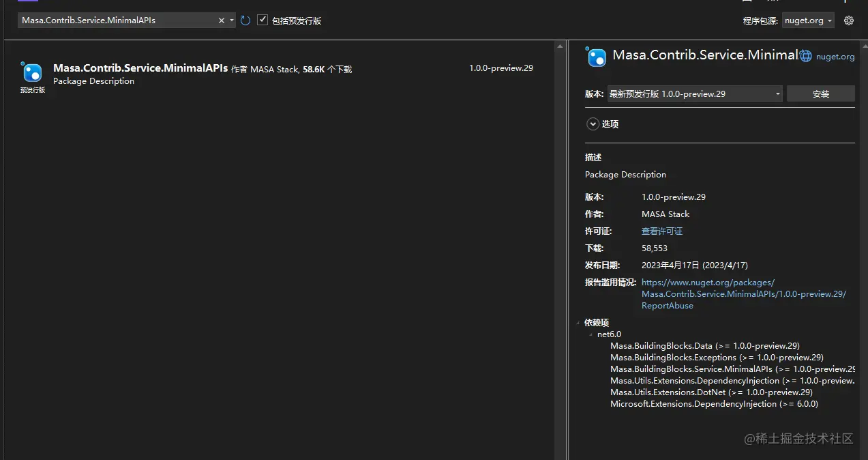Open the package source nuget.org dropdown
This screenshot has width=868, height=460.
coord(808,20)
